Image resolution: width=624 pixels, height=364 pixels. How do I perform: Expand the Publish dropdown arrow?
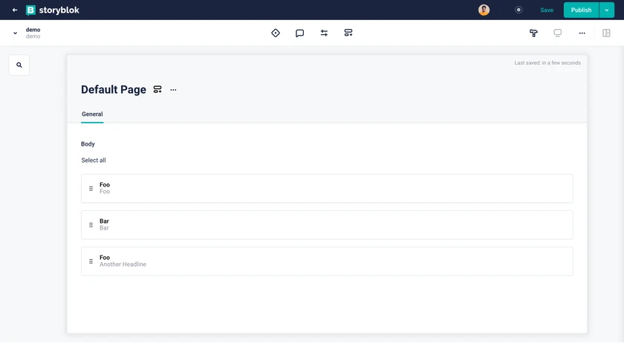pyautogui.click(x=607, y=10)
